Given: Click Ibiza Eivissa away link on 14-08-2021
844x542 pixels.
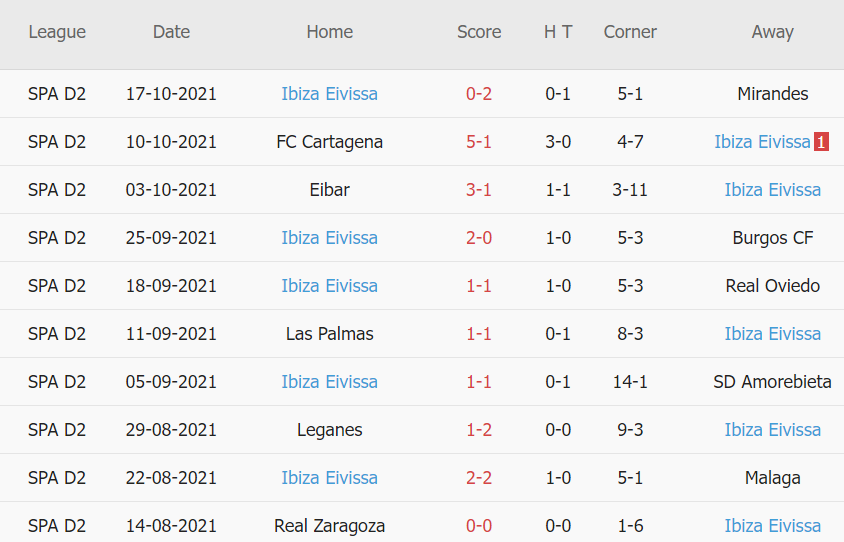Looking at the screenshot, I should [772, 526].
